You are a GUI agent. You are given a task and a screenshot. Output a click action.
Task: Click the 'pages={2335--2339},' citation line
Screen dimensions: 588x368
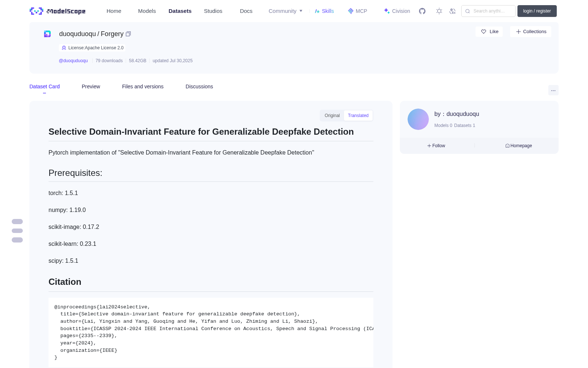[x=89, y=336]
